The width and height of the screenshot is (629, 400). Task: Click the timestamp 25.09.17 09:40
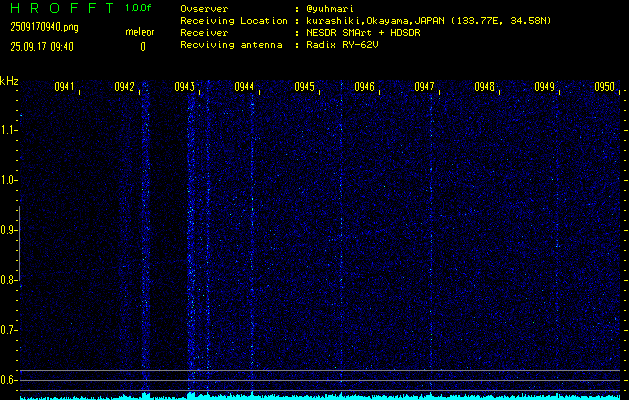pyautogui.click(x=42, y=47)
